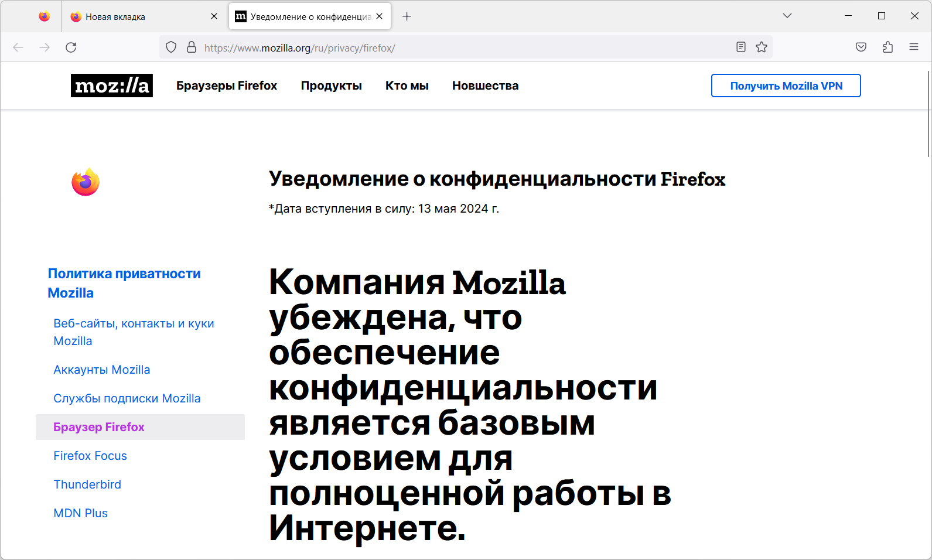
Task: Click the Mozilla logo
Action: pyautogui.click(x=112, y=86)
